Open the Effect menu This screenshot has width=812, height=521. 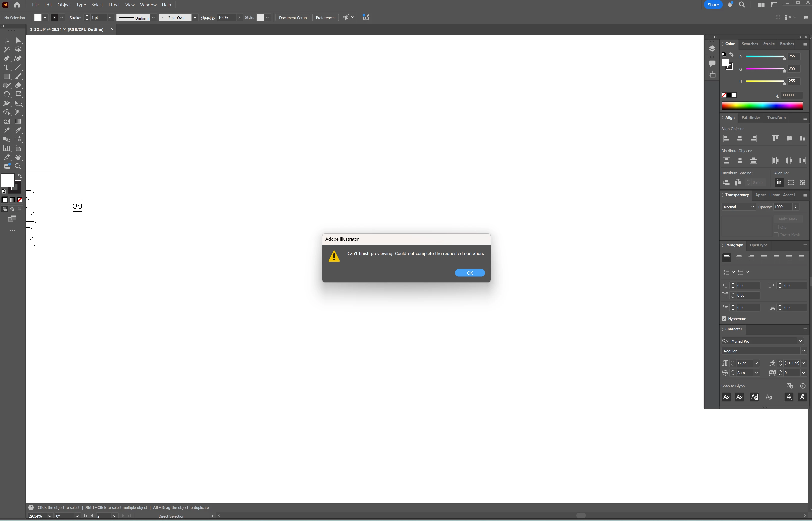(x=114, y=5)
